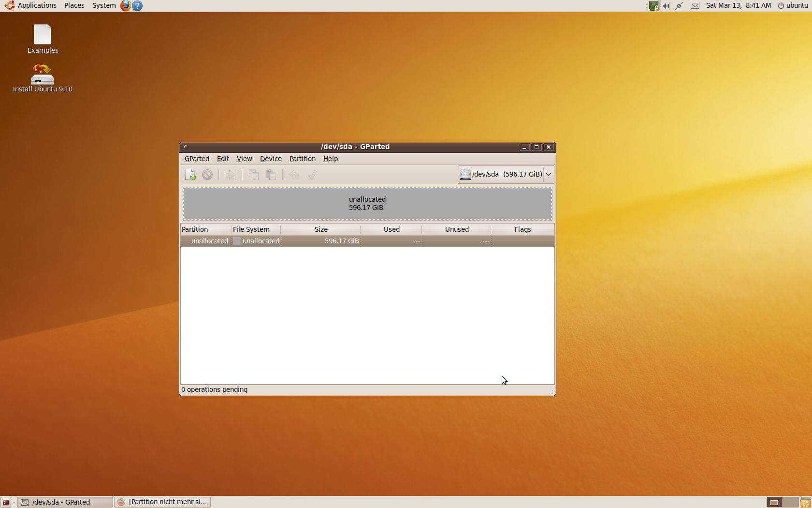Click the Apply all operations checkmark icon
Image resolution: width=812 pixels, height=508 pixels.
click(312, 175)
